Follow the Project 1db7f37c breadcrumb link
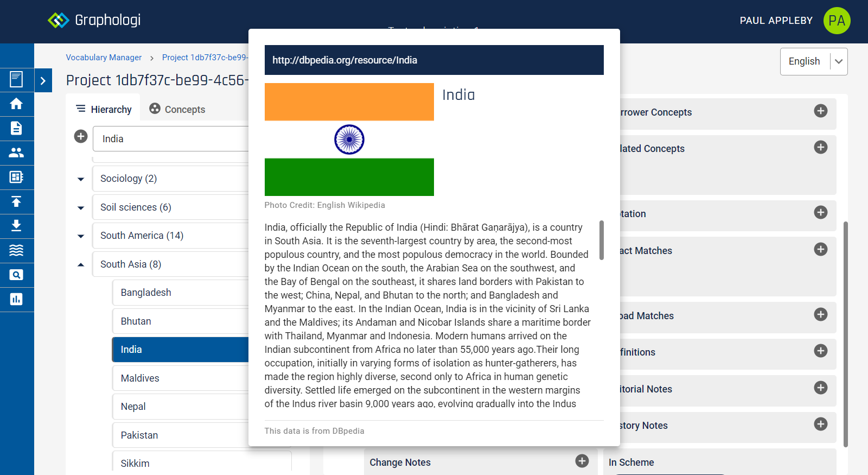868x475 pixels. pyautogui.click(x=205, y=58)
